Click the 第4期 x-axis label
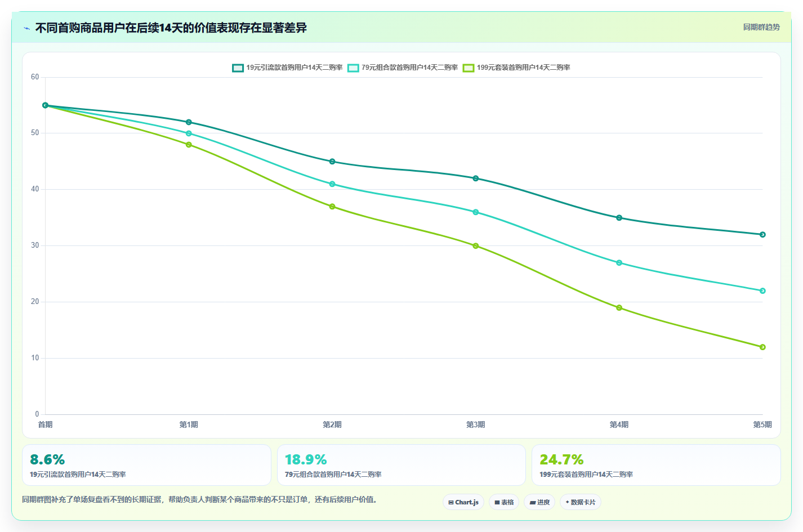This screenshot has width=803, height=532. pyautogui.click(x=619, y=424)
